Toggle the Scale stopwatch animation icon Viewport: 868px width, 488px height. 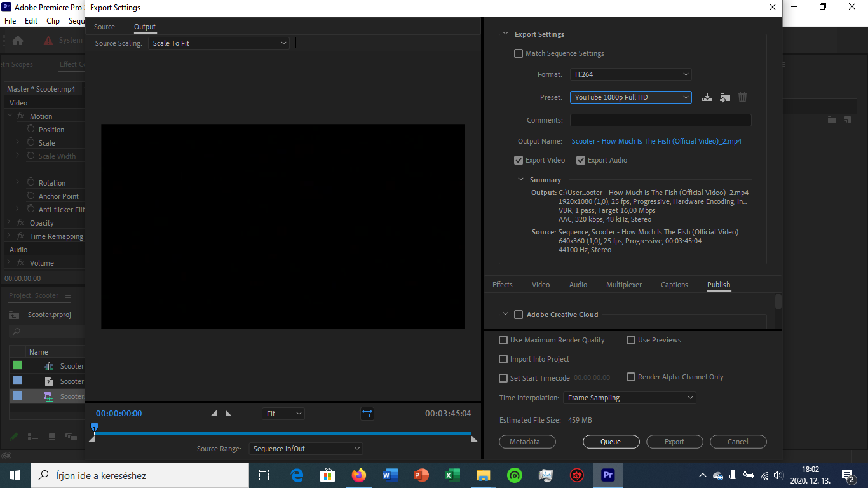[31, 142]
